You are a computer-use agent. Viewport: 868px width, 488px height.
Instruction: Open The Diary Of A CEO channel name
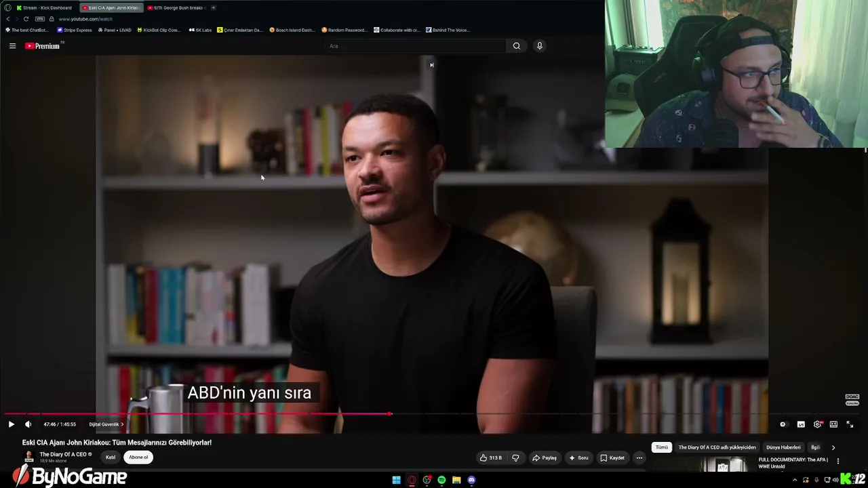tap(63, 454)
